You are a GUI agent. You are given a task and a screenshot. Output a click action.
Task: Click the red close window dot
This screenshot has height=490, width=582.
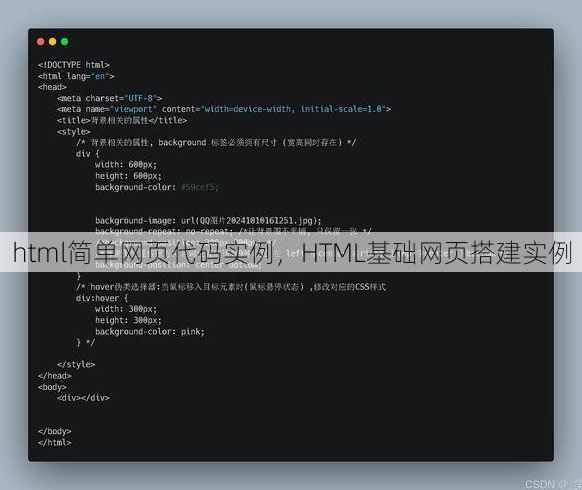[x=41, y=42]
